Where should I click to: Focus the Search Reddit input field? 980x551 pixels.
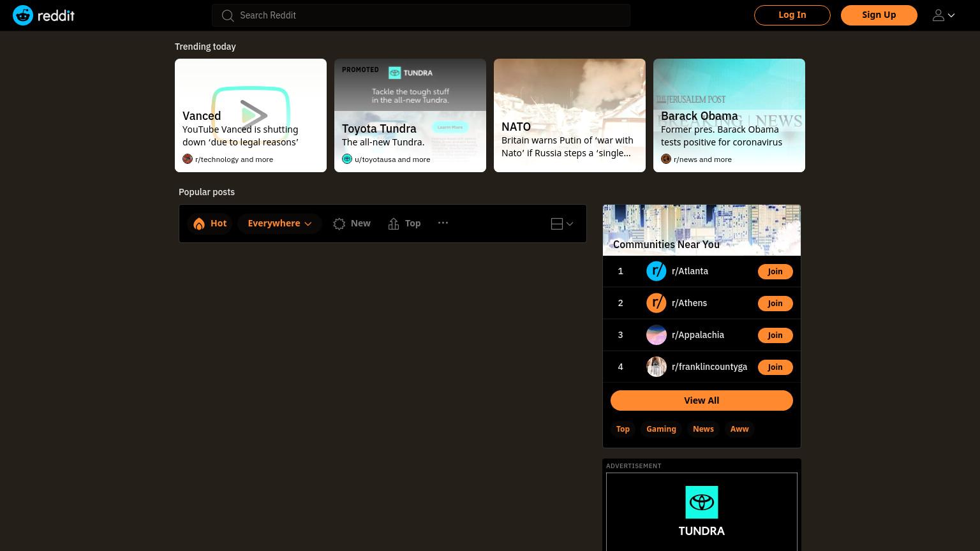pyautogui.click(x=421, y=15)
